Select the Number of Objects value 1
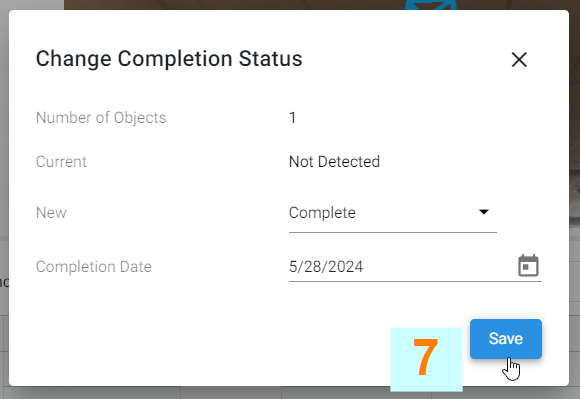 pyautogui.click(x=292, y=118)
